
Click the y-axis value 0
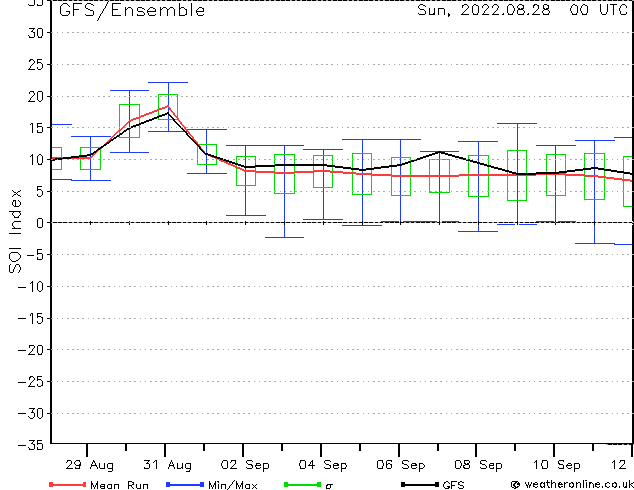(x=40, y=223)
